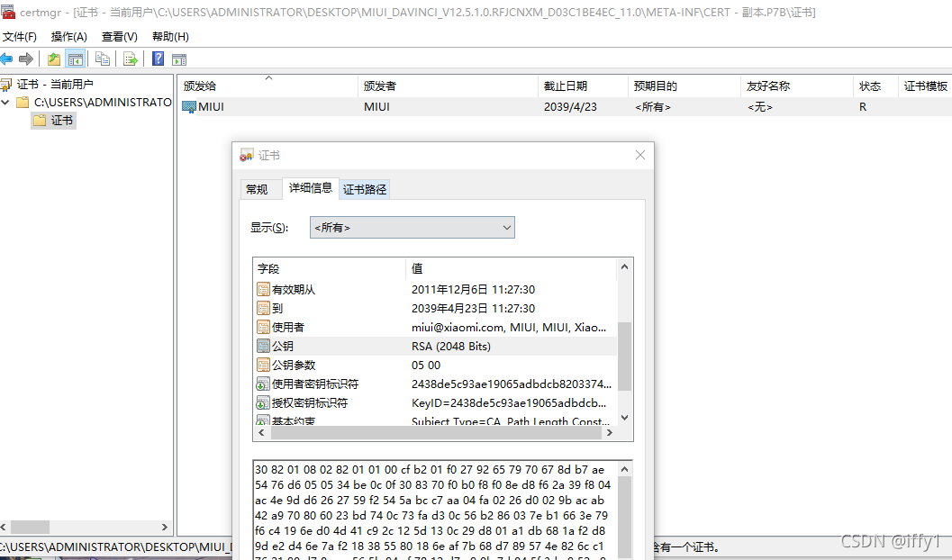Viewport: 952px width, 560px height.
Task: Select the 公钥 RSA (2048 Bits) row
Action: 435,346
